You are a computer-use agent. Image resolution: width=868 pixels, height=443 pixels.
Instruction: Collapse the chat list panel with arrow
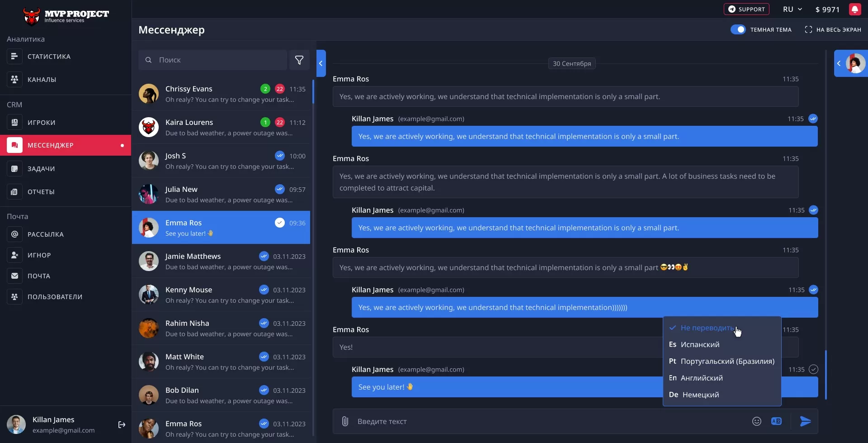pos(321,63)
